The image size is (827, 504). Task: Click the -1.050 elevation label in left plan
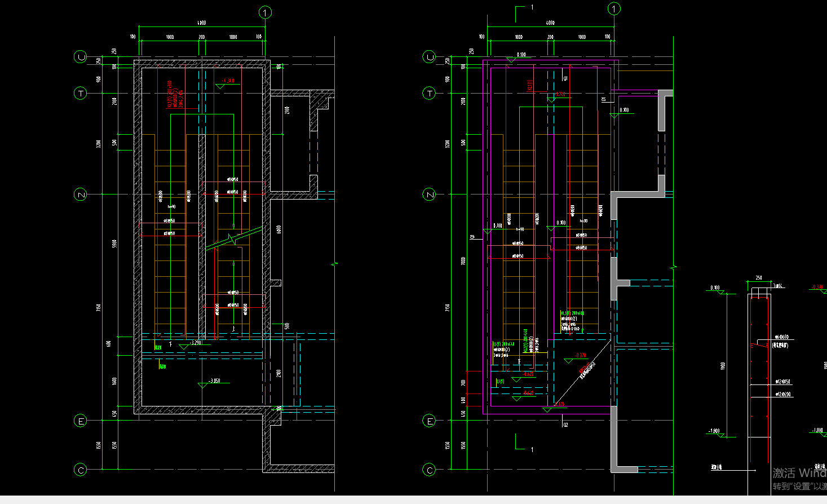coord(214,381)
